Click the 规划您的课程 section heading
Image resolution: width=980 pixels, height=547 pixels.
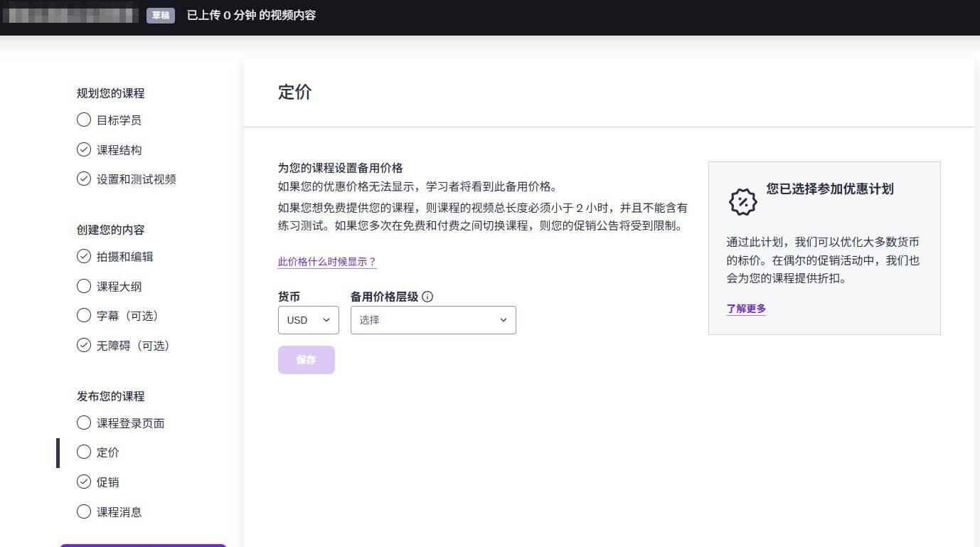point(110,93)
